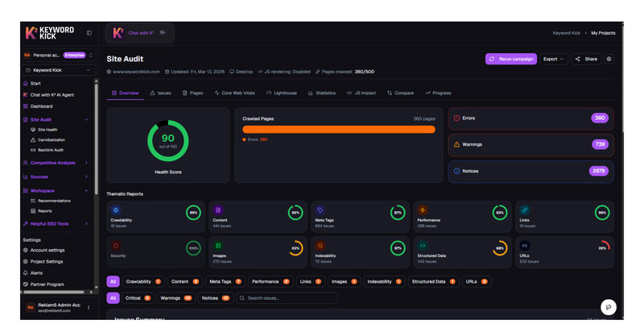644x336 pixels.
Task: Filter issues by Links category
Action: pyautogui.click(x=310, y=282)
